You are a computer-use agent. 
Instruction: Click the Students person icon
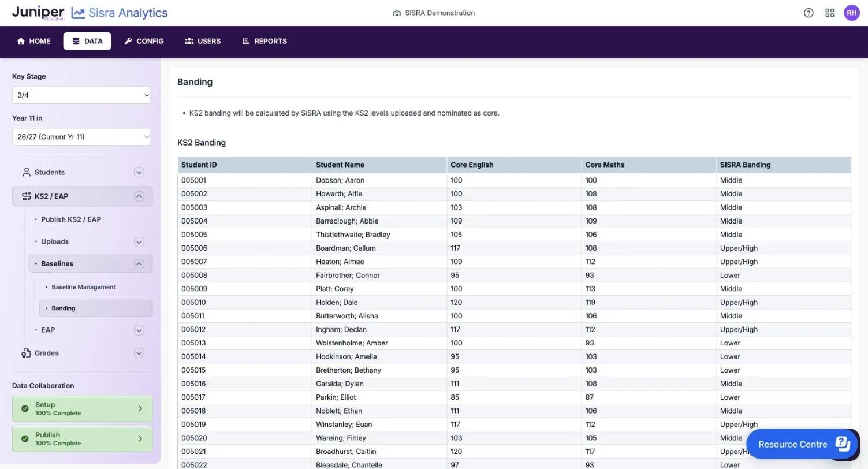[x=26, y=172]
